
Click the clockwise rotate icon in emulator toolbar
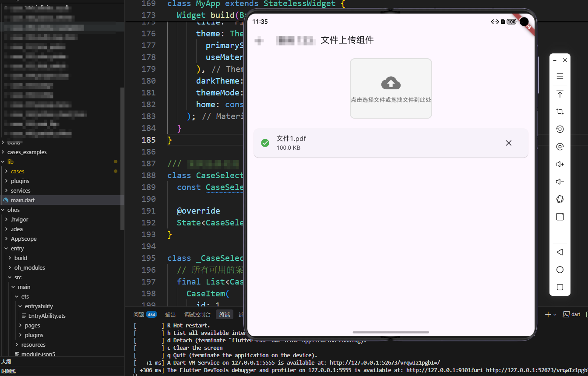[560, 147]
